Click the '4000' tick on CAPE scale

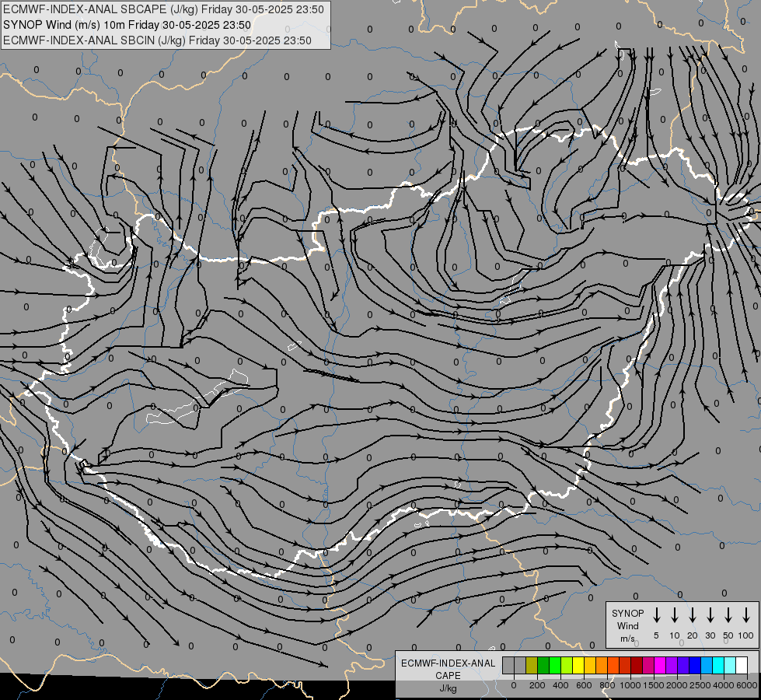[724, 685]
